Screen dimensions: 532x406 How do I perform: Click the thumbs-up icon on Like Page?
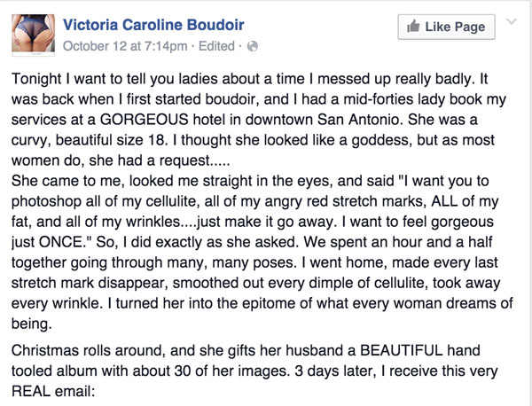(x=412, y=27)
